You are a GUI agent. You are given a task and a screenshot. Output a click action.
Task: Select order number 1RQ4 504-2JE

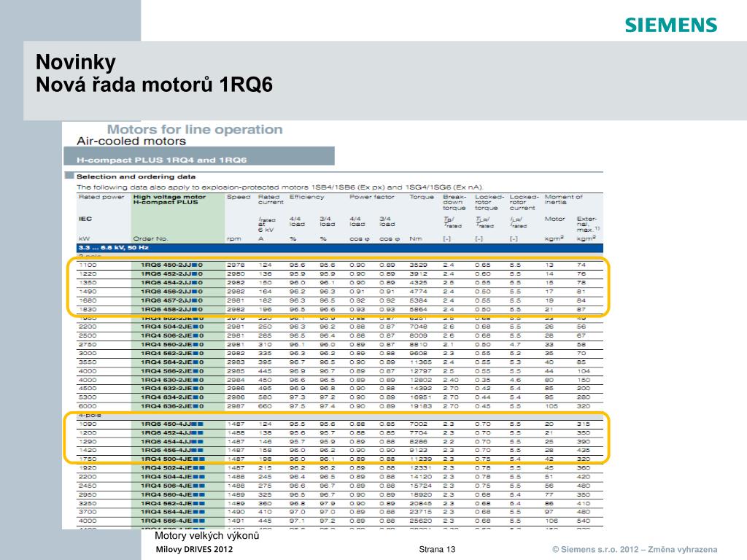[172, 327]
